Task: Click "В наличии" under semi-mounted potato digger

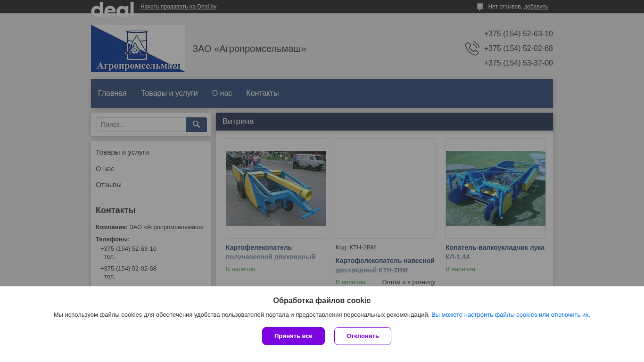Action: [240, 269]
